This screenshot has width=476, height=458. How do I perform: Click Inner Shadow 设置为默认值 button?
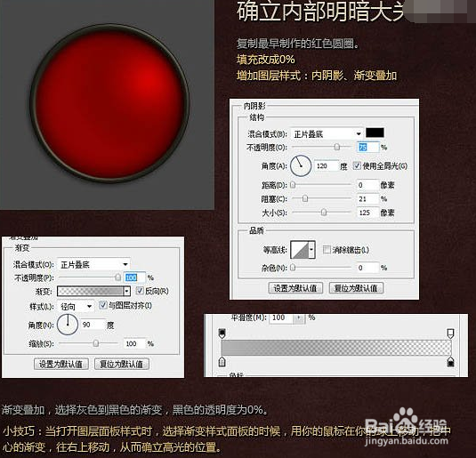pos(295,288)
